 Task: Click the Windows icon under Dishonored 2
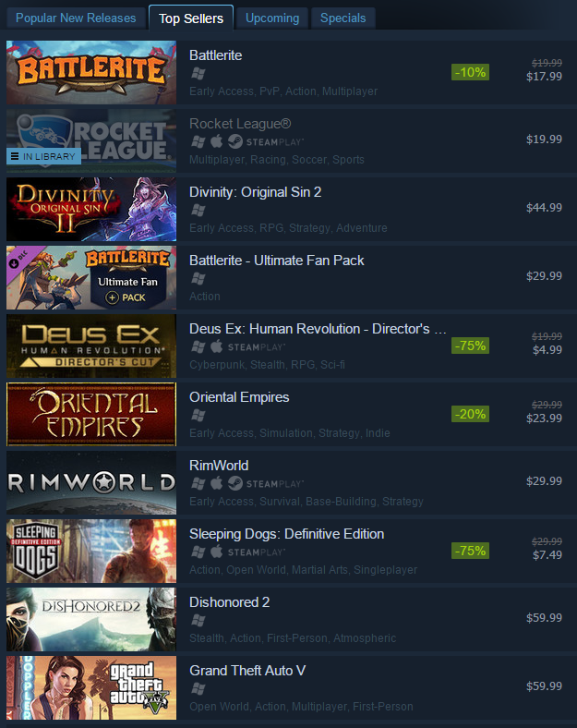[198, 620]
